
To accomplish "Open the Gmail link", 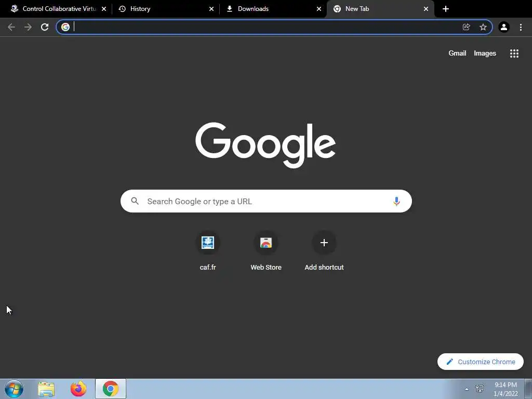I will tap(457, 54).
